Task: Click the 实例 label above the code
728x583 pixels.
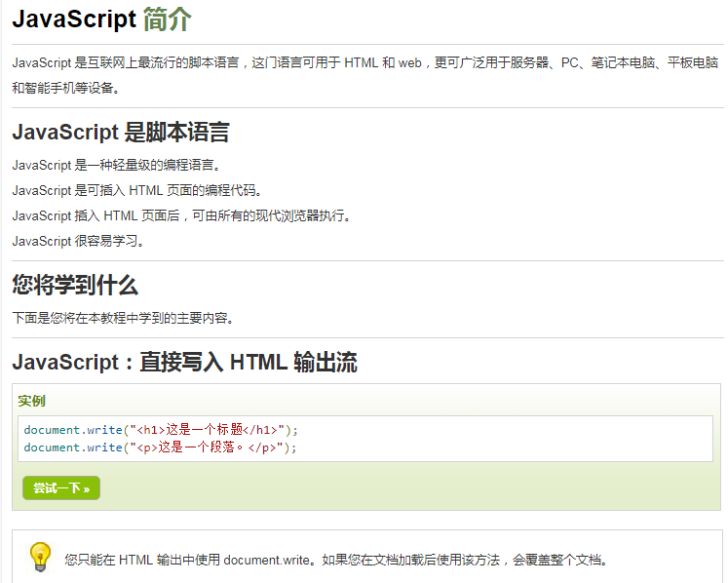Action: [32, 401]
